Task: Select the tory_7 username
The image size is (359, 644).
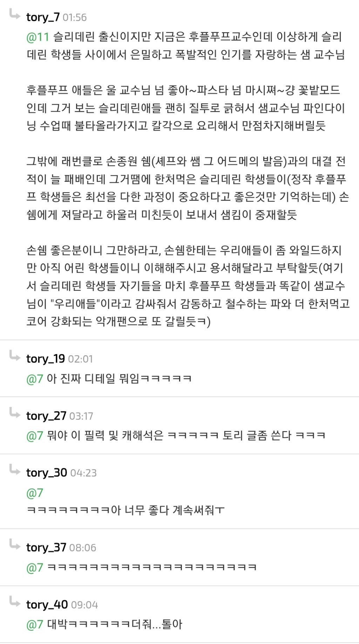Action: [x=43, y=17]
